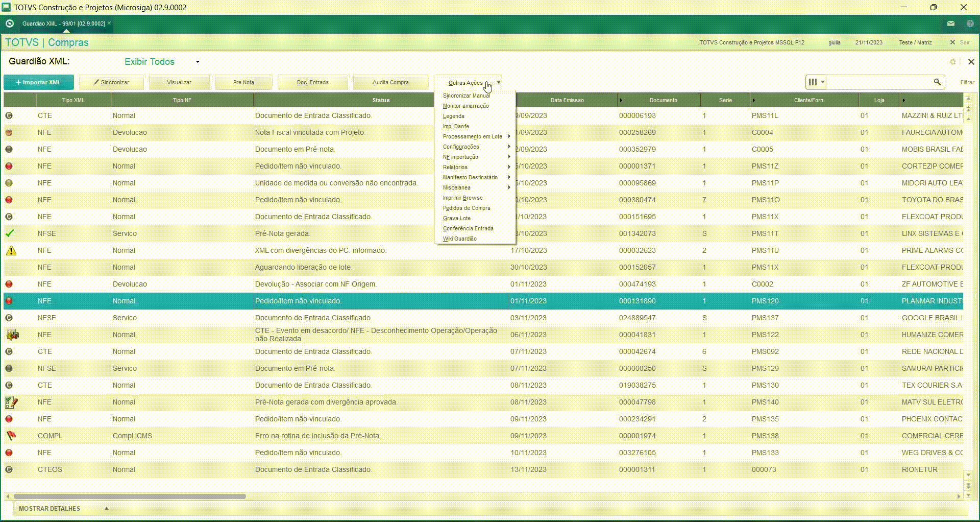The image size is (980, 522).
Task: Click the Sair exit button
Action: click(960, 42)
